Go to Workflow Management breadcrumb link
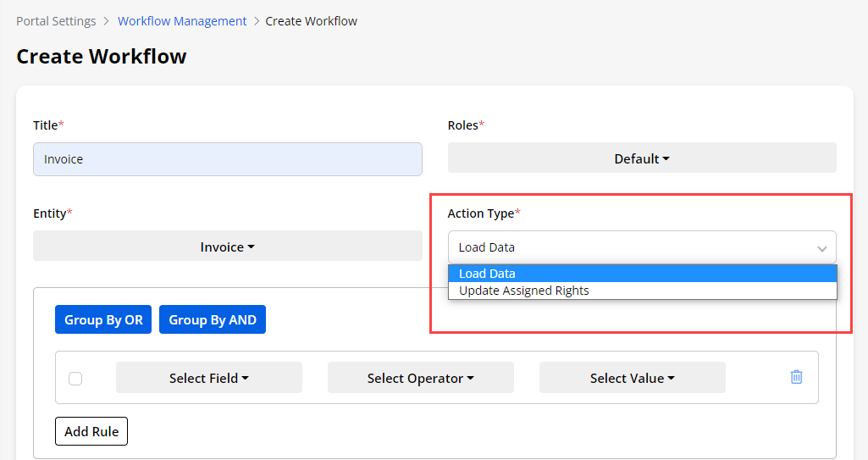Screen dimensions: 868x460 (x=182, y=21)
